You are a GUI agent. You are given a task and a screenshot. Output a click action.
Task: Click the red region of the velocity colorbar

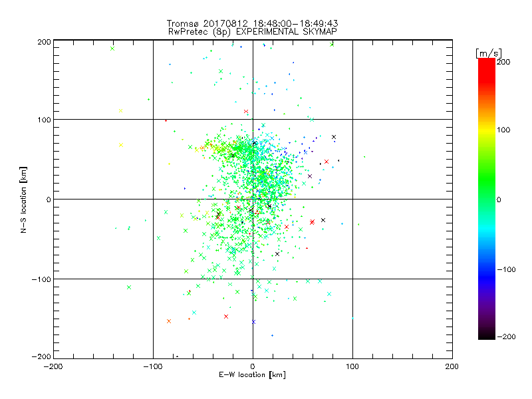487,70
